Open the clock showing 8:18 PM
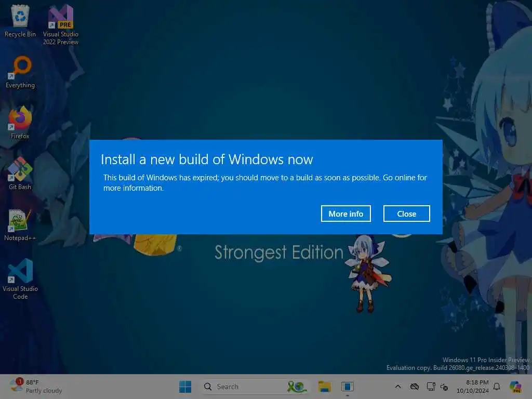532x399 pixels. pyautogui.click(x=473, y=387)
